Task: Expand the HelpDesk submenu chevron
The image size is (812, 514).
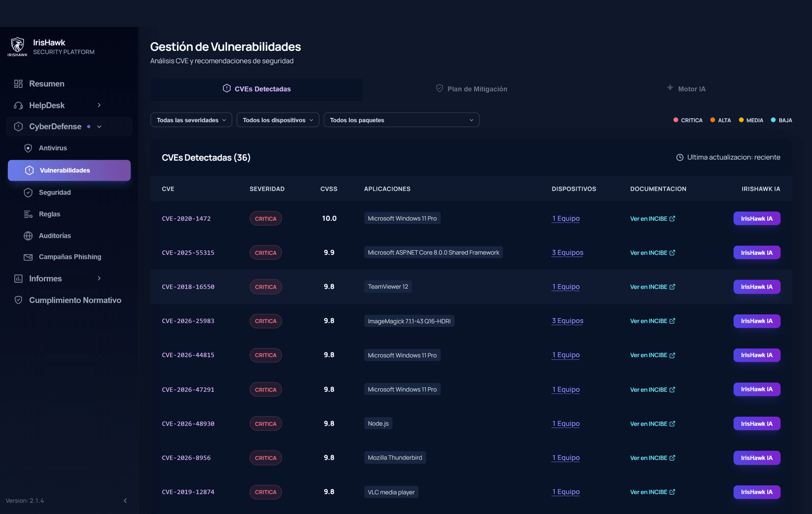Action: pyautogui.click(x=99, y=106)
